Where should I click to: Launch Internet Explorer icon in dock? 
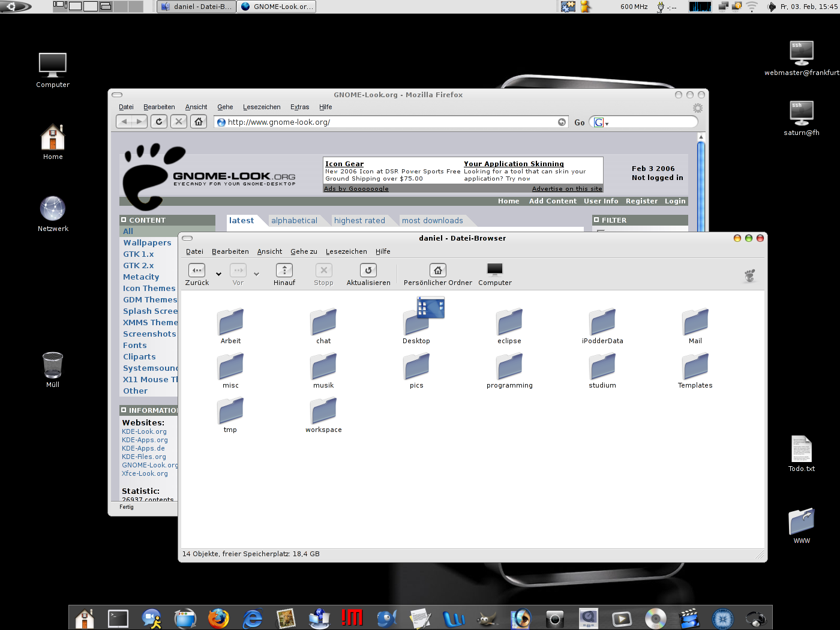[x=253, y=618]
